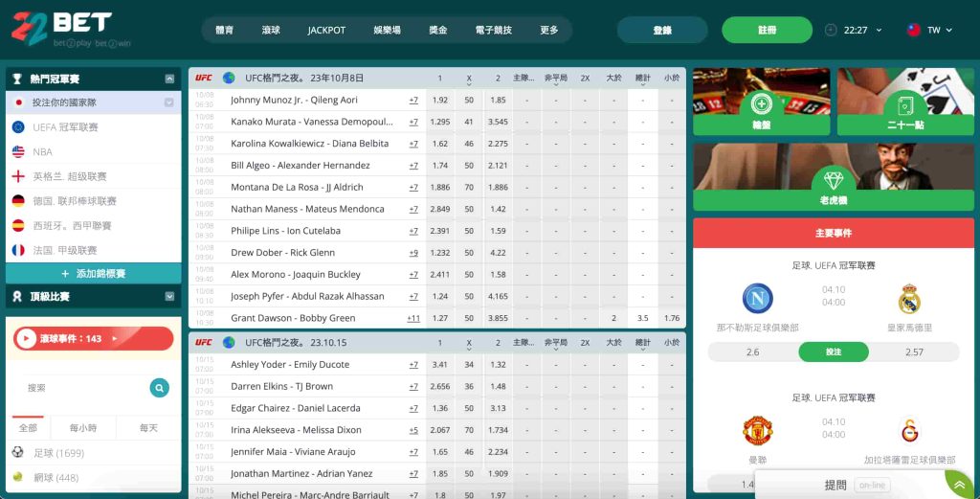Click the EU icon for UEFA 冠军联赛

18,127
